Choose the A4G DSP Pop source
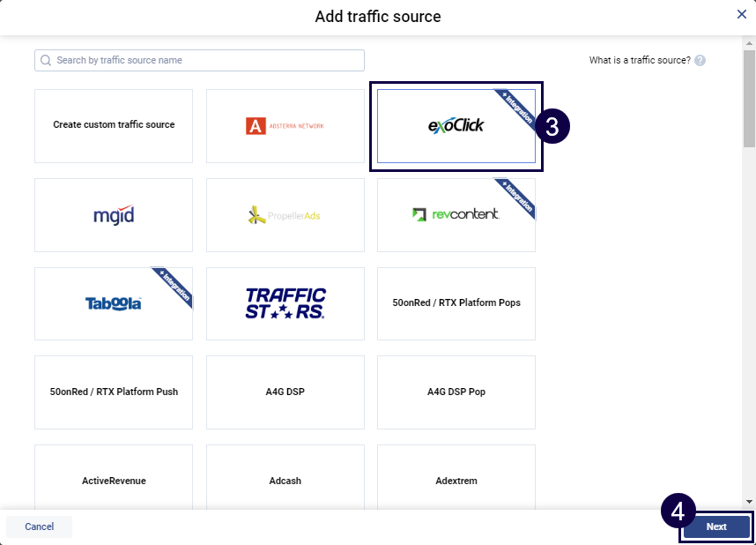Viewport: 756px width, 545px height. [x=456, y=392]
